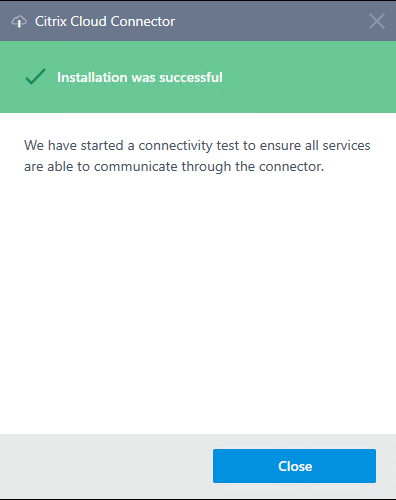The height and width of the screenshot is (500, 396).
Task: Click the word connectivity in the message
Action: click(175, 146)
